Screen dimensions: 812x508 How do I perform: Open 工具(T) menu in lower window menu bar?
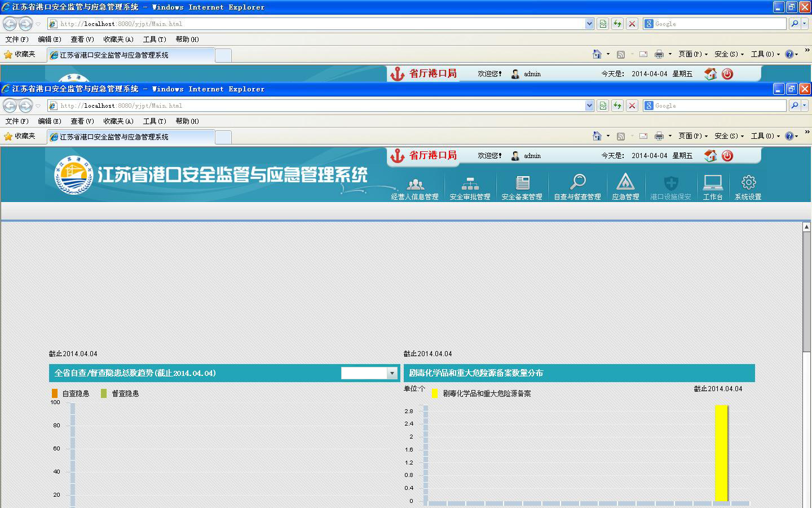[x=154, y=121]
